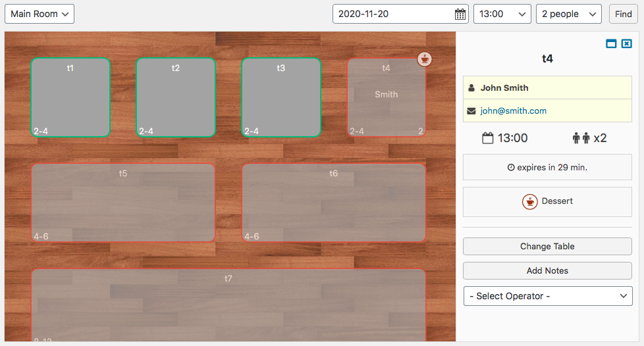
Task: Click the Add Notes button
Action: click(547, 270)
